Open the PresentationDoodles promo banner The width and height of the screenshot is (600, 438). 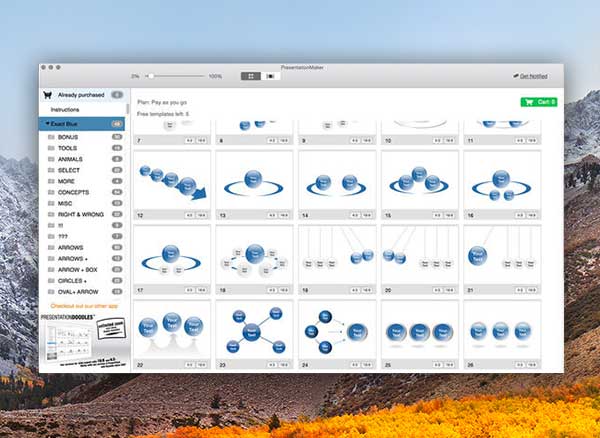click(84, 340)
